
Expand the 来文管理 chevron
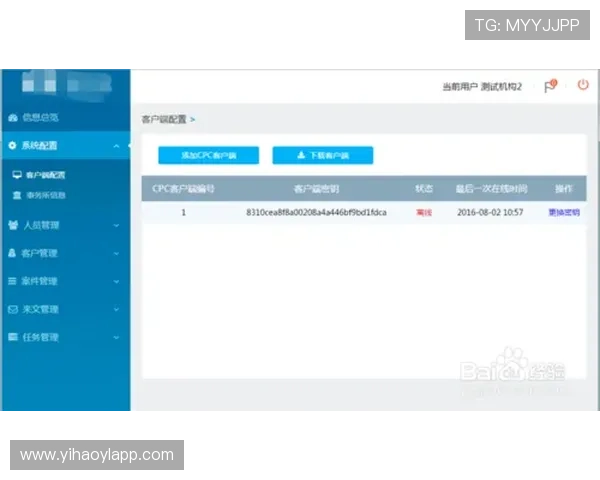tap(116, 309)
